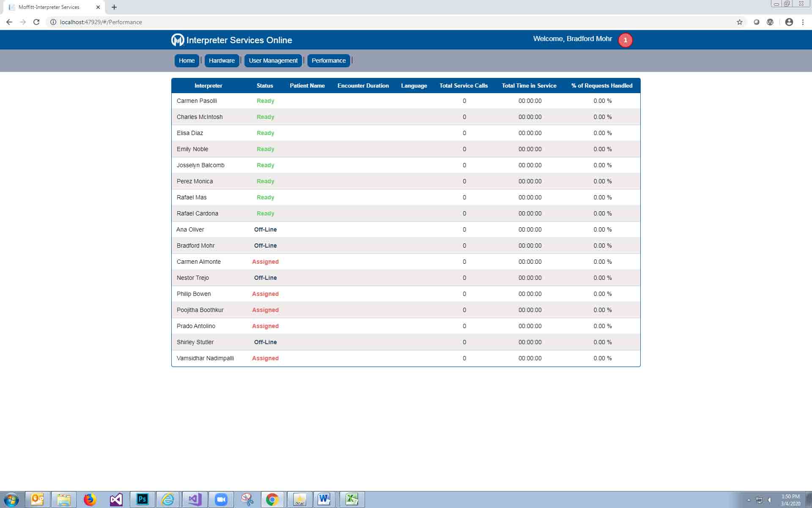
Task: Bookmark this page with star icon
Action: pos(739,22)
